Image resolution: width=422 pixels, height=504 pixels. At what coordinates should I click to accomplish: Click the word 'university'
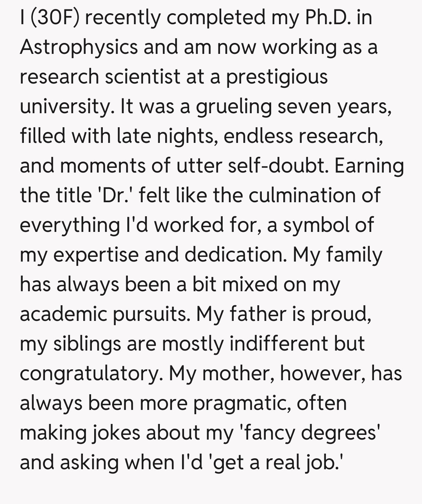[x=64, y=107]
